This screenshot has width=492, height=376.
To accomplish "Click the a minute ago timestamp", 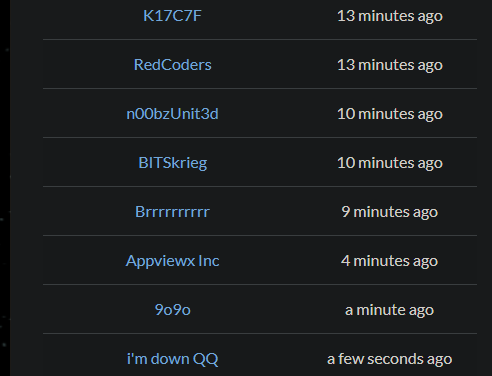I will coord(390,310).
